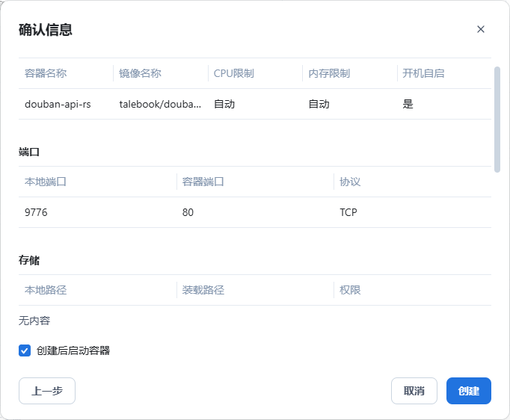The height and width of the screenshot is (420, 510).
Task: Toggle the 创建后启动容器 checkbox
Action: click(25, 350)
